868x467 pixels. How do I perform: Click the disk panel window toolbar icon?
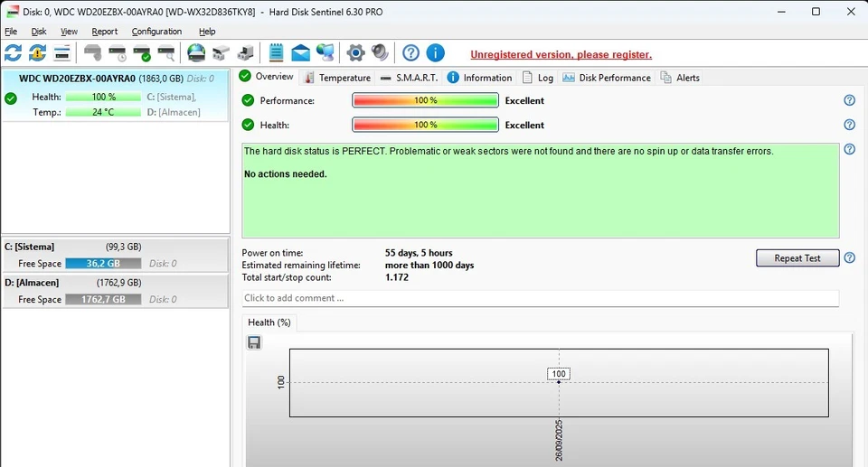62,53
